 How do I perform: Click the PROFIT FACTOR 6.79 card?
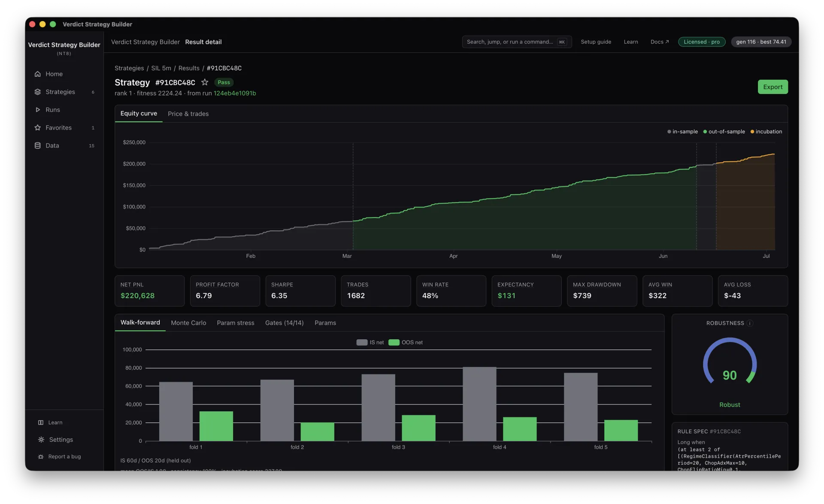tap(225, 291)
